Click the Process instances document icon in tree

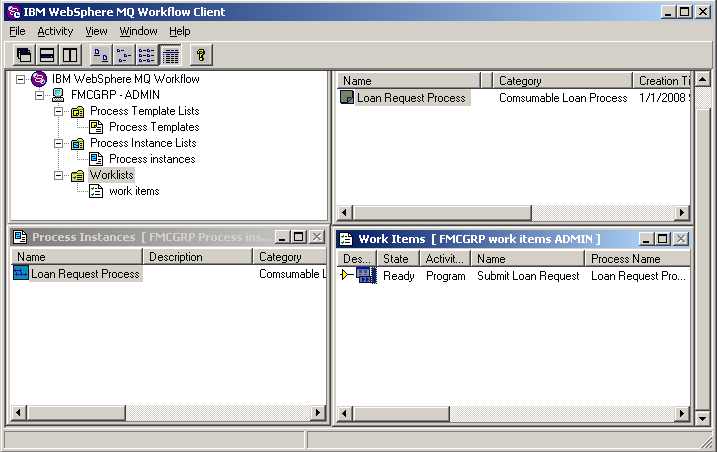coord(96,159)
